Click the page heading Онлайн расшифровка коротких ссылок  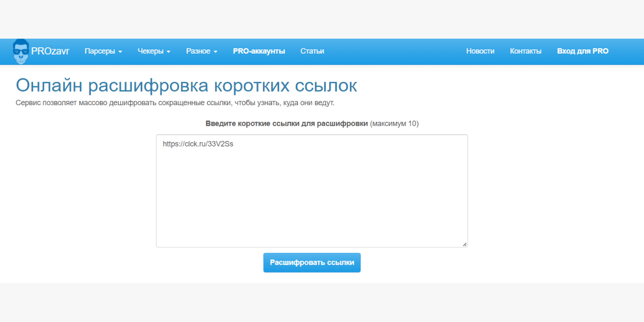point(186,85)
